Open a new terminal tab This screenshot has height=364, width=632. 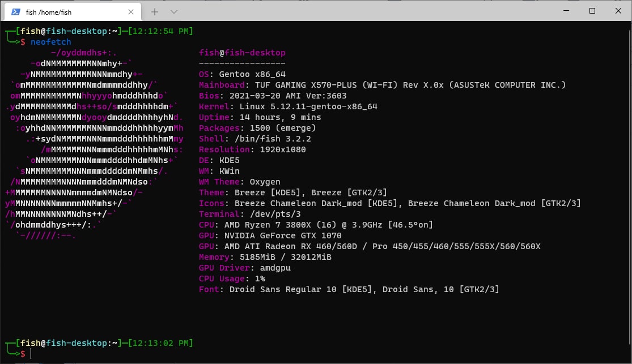155,12
